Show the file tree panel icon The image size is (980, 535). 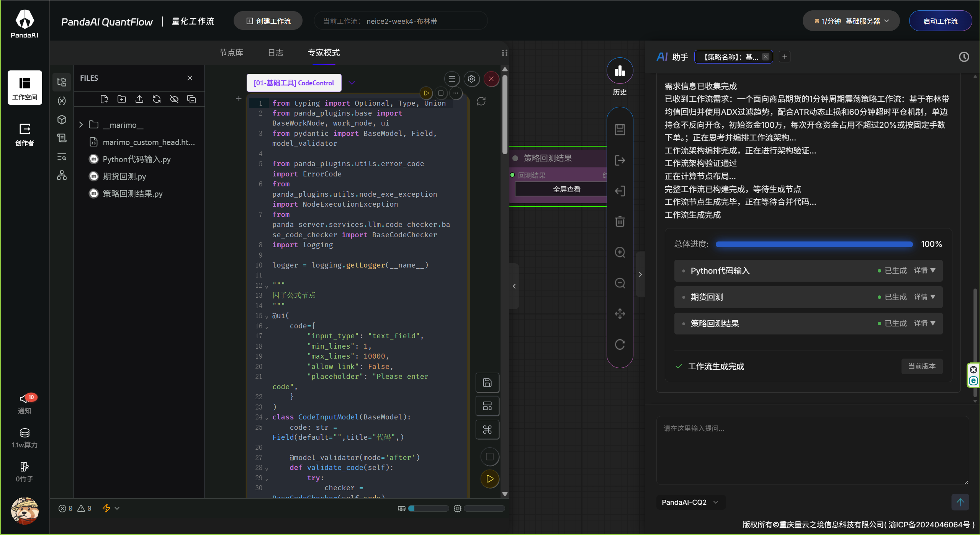pos(62,82)
